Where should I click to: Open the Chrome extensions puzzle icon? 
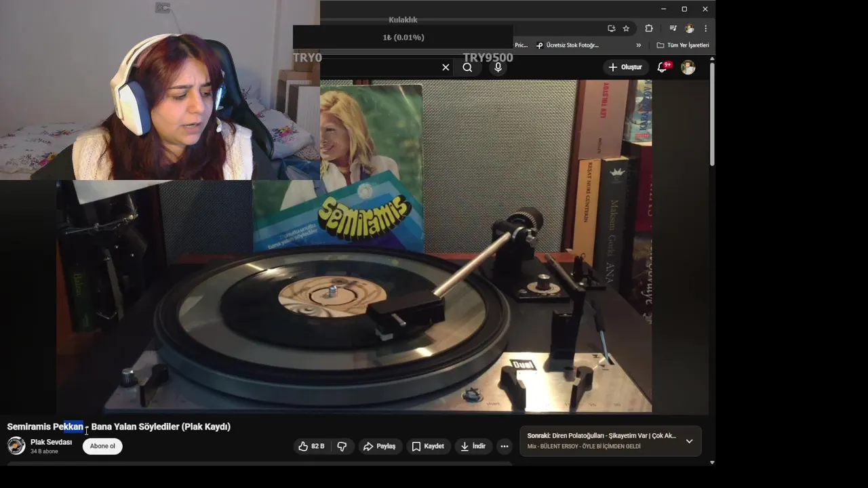(x=648, y=28)
